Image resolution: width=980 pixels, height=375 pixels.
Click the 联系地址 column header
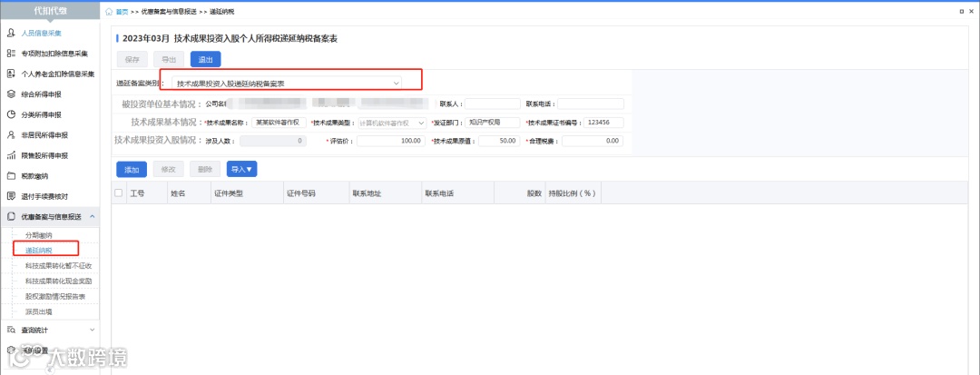pos(385,193)
